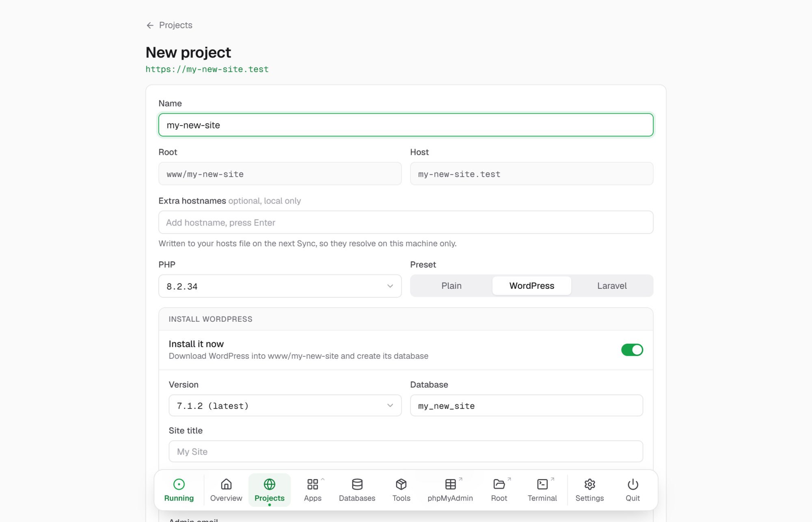Click the Quit power icon
Viewport: 812px width, 522px height.
click(x=633, y=484)
